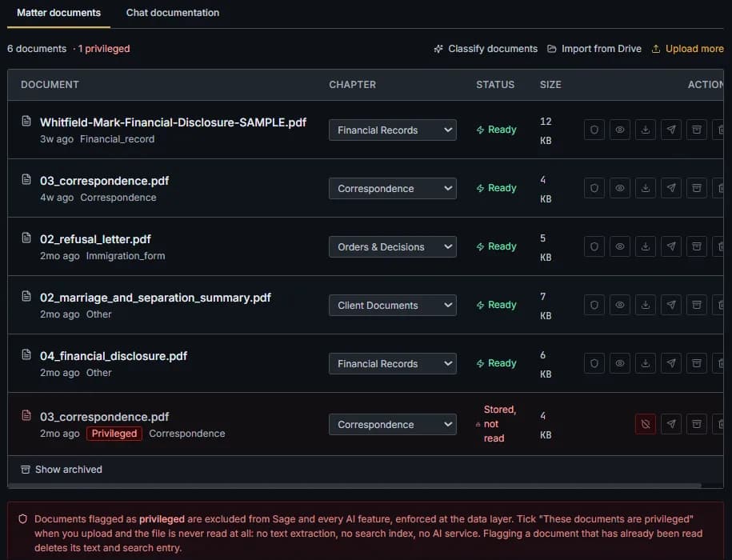Screen dimensions: 732x560
Task: Click the Upload more link
Action: coord(688,49)
